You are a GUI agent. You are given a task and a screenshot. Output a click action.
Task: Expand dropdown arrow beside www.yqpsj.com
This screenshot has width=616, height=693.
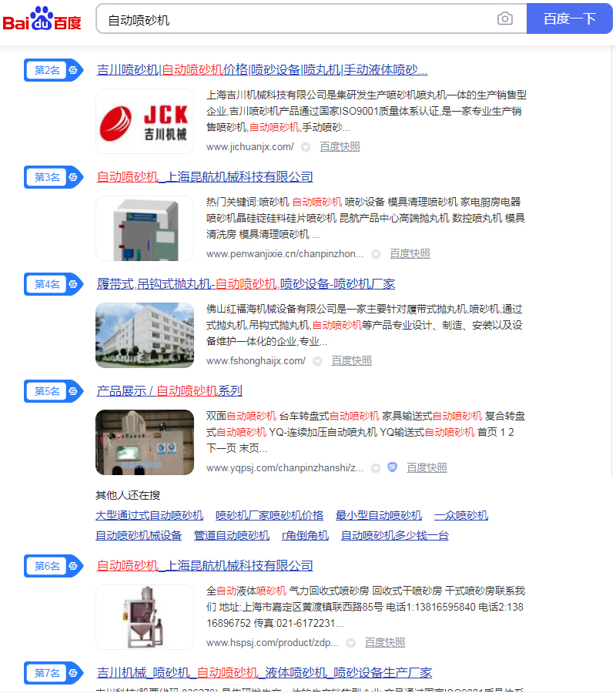coord(376,468)
